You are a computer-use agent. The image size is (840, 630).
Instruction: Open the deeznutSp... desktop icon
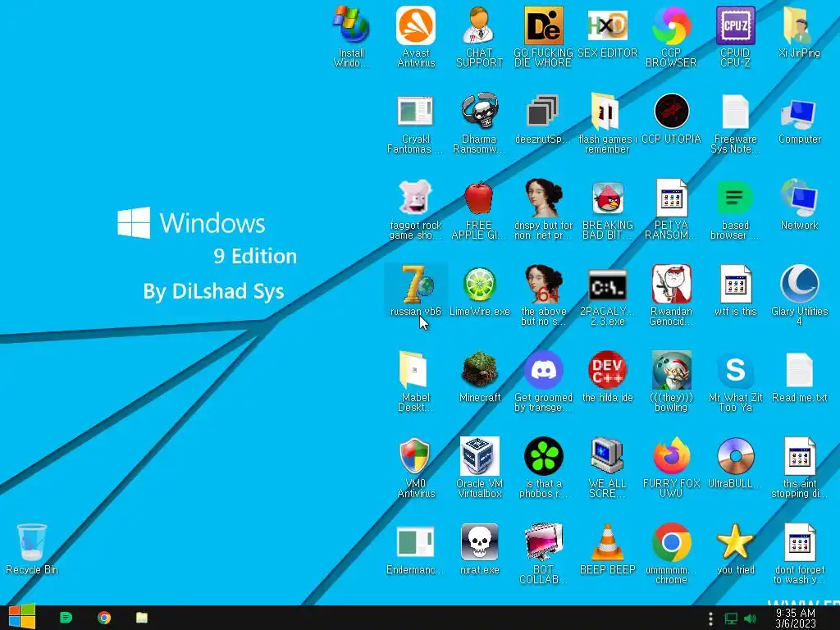[543, 118]
